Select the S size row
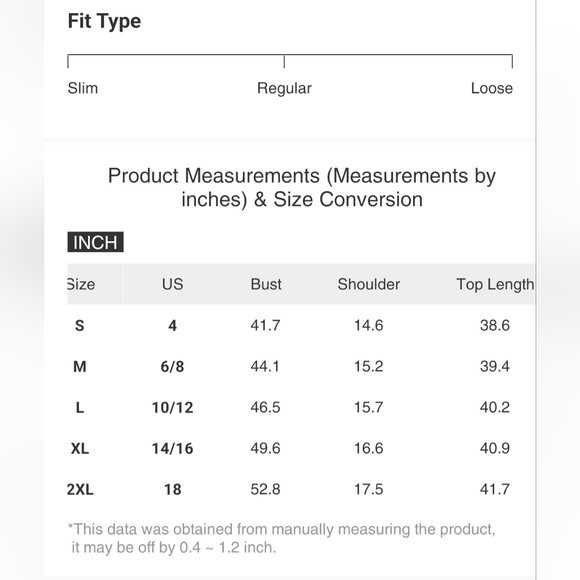Screen dimensions: 580x580 (301, 326)
